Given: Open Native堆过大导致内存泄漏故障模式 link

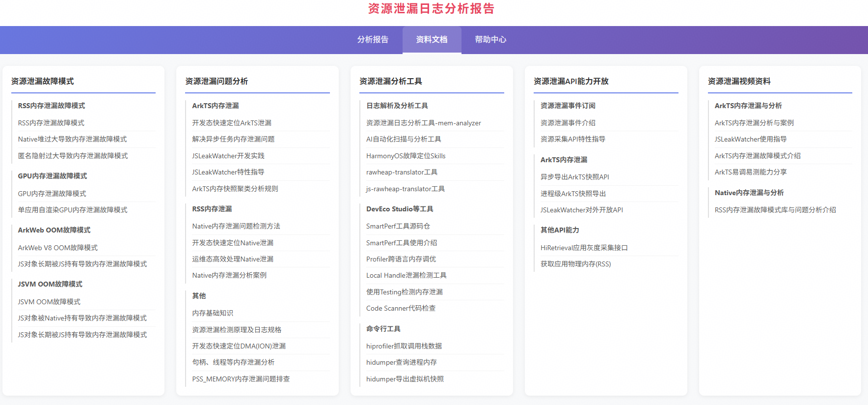Looking at the screenshot, I should [72, 140].
